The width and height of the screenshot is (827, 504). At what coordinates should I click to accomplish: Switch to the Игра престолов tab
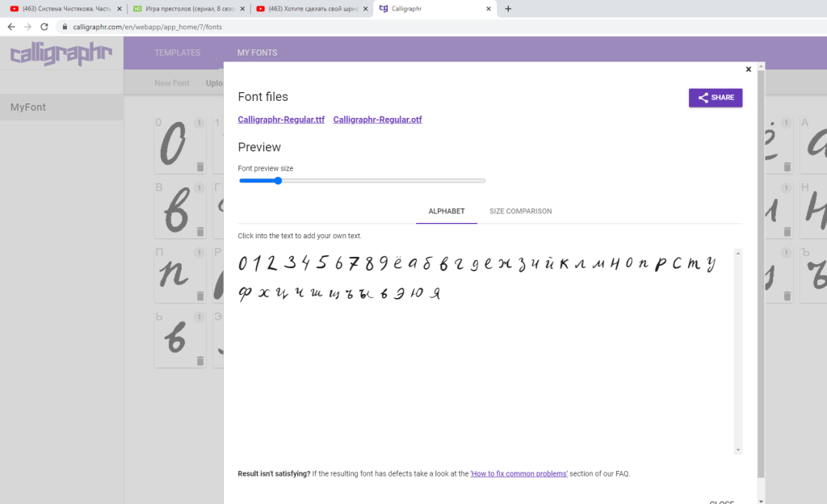click(189, 8)
